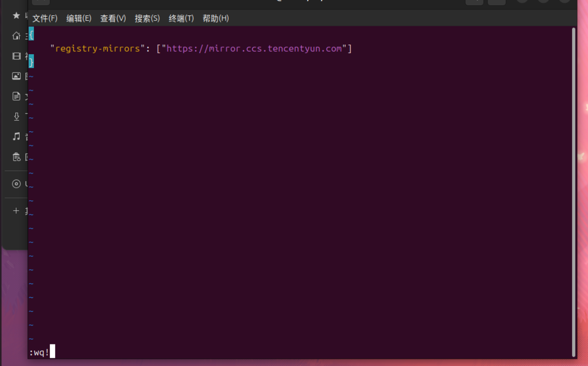Select the Pictures folder icon
588x366 pixels.
pos(16,76)
